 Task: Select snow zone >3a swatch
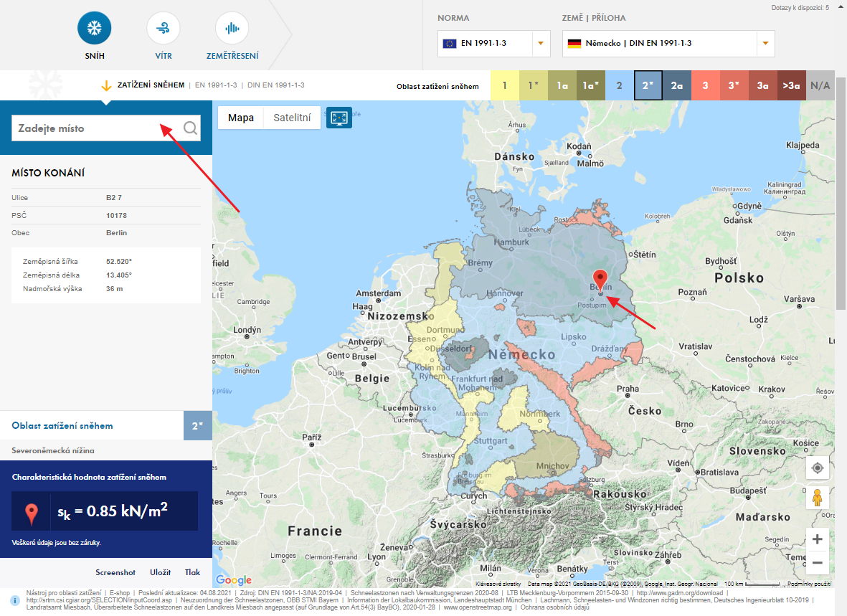tap(791, 85)
